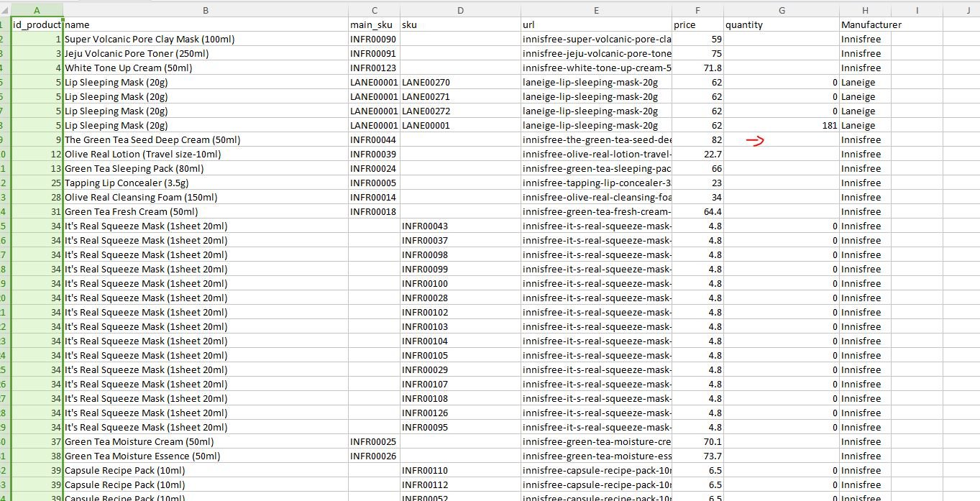Viewport: 980px width, 501px height.
Task: Select Laneige cell in LANE00271 row
Action: [x=865, y=96]
